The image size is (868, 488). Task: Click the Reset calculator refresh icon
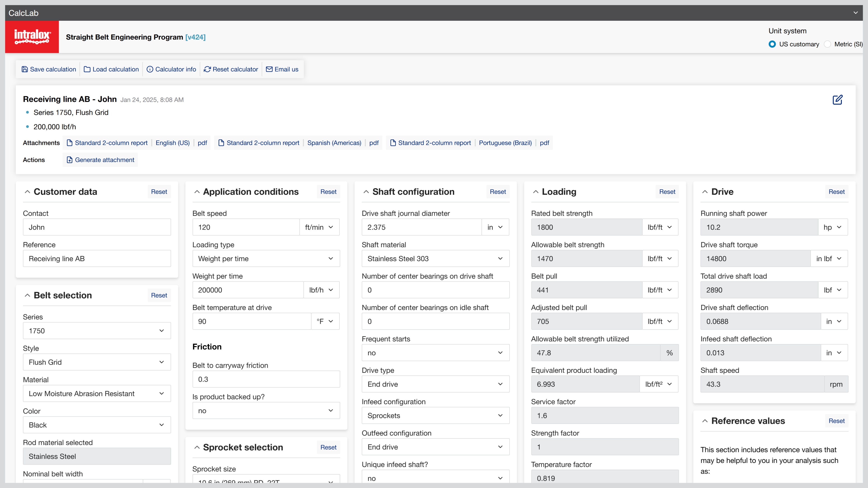[x=207, y=69]
